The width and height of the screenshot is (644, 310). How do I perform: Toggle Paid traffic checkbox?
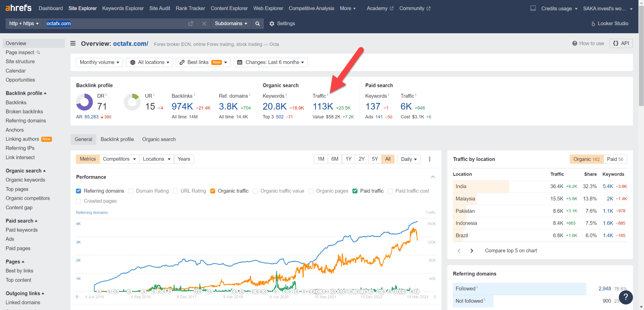click(355, 191)
